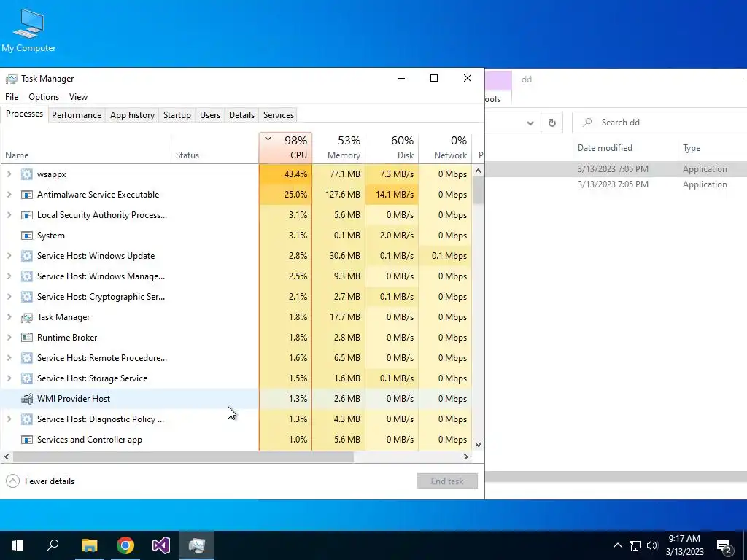Image resolution: width=747 pixels, height=560 pixels.
Task: Click the Service Host: Cryptographic Services icon
Action: tap(27, 297)
